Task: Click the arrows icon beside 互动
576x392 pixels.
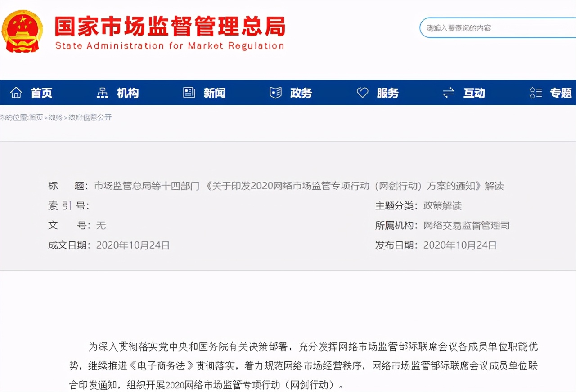Action: tap(448, 92)
